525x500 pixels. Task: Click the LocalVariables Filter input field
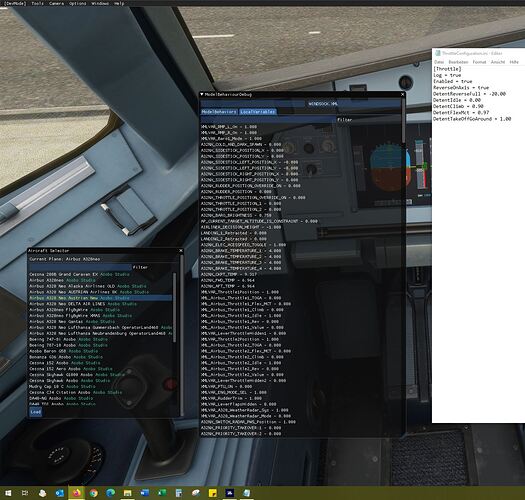pos(268,120)
